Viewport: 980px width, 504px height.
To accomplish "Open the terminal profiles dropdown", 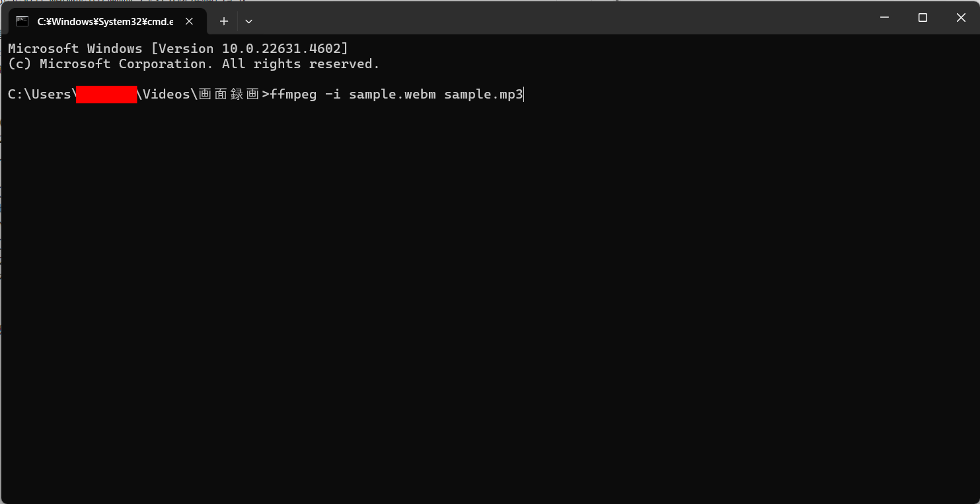I will (x=249, y=21).
